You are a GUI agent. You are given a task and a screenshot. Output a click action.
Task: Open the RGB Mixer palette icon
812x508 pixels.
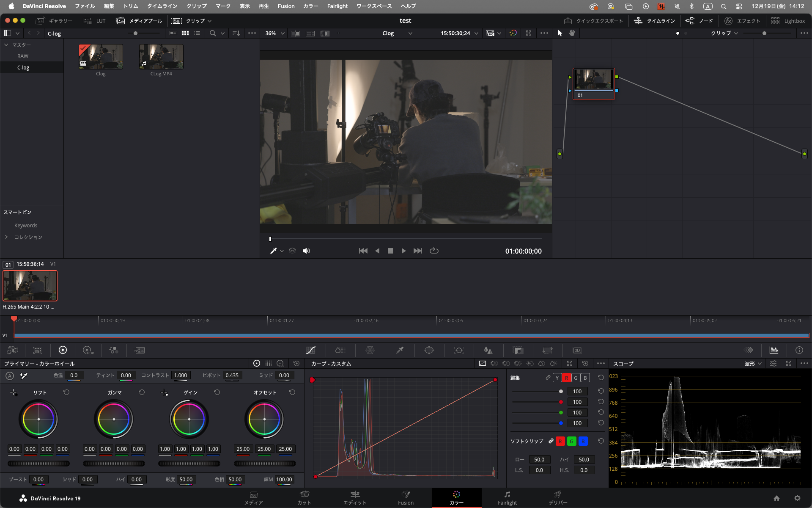113,350
